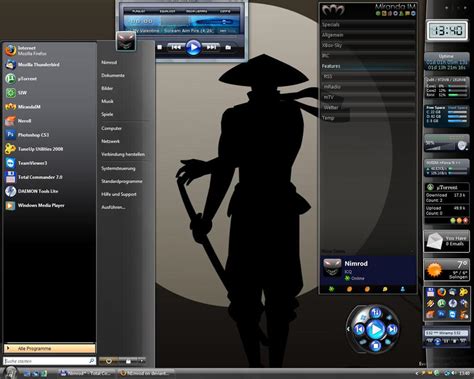This screenshot has width=474, height=379.
Task: Click the volume knob in the sidebar gadget
Action: 462,145
